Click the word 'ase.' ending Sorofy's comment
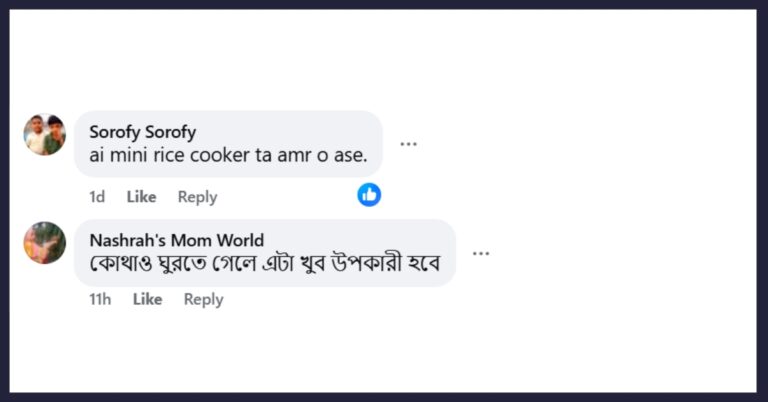Screen dimensions: 768x402 [x=351, y=155]
